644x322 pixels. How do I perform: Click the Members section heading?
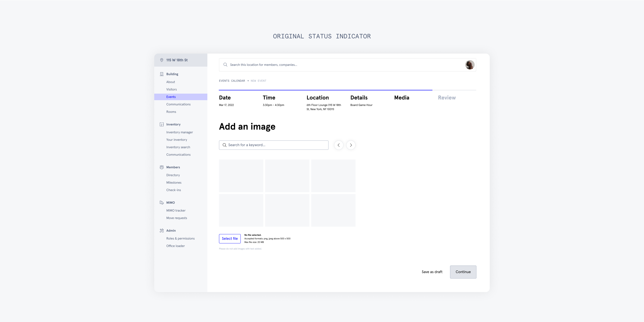[x=173, y=167]
